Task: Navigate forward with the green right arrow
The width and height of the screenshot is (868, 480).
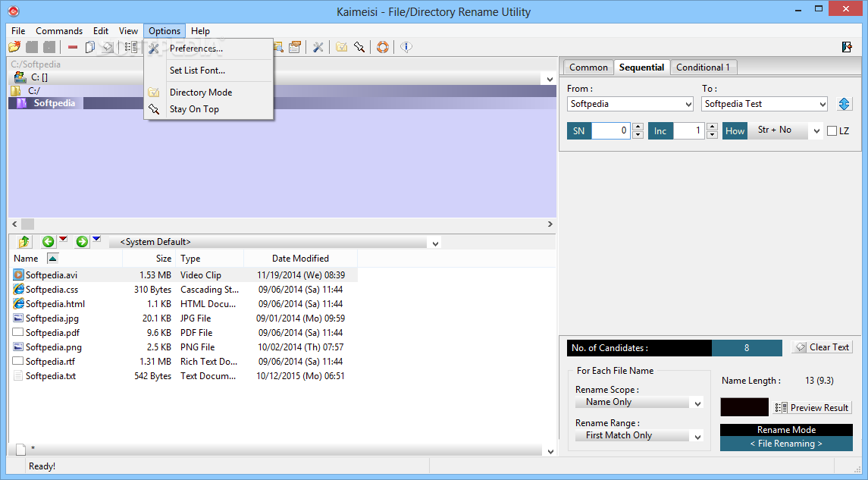Action: click(x=82, y=241)
